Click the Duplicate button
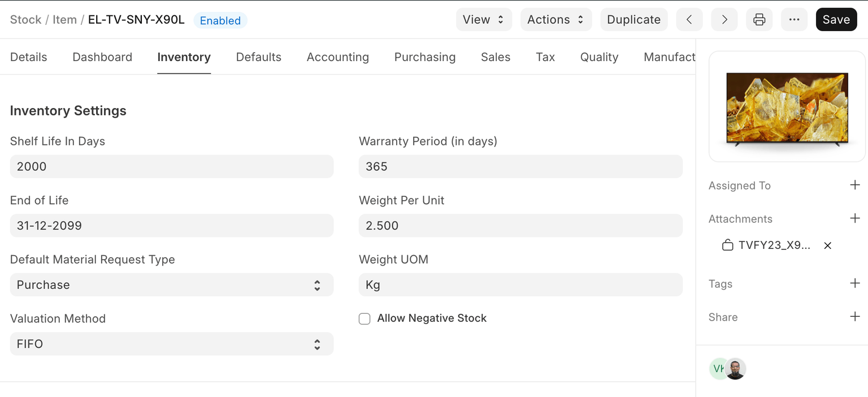 point(633,20)
